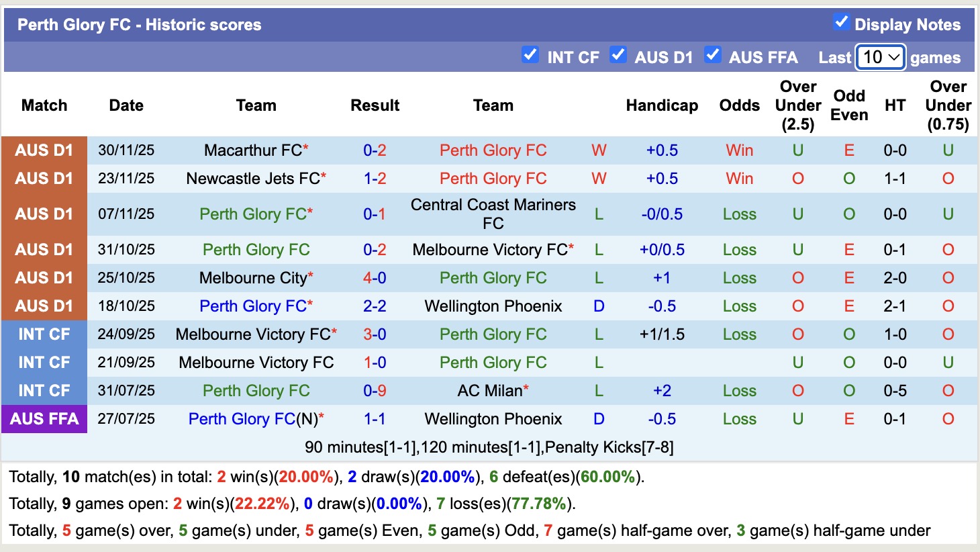Screen dimensions: 980x552
Task: Click Central Coast Mariners FC link
Action: coord(493,214)
